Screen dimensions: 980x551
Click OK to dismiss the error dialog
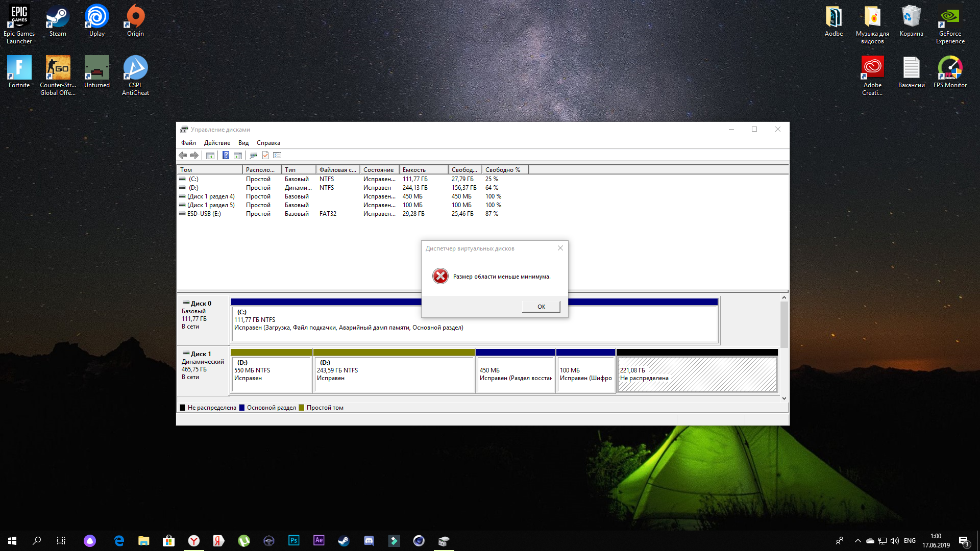(541, 306)
